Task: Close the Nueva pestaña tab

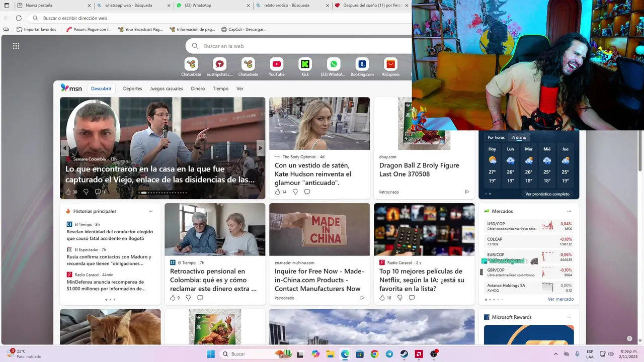Action: [x=89, y=6]
